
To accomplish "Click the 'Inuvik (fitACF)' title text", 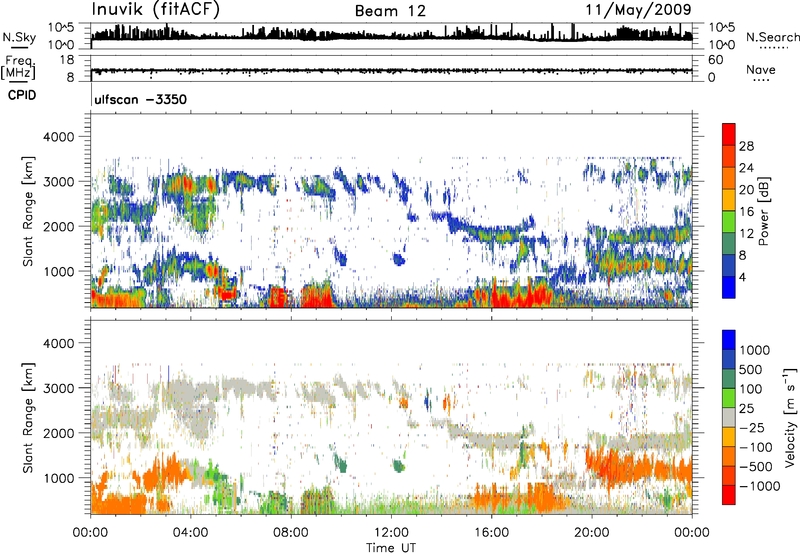I will click(x=156, y=10).
